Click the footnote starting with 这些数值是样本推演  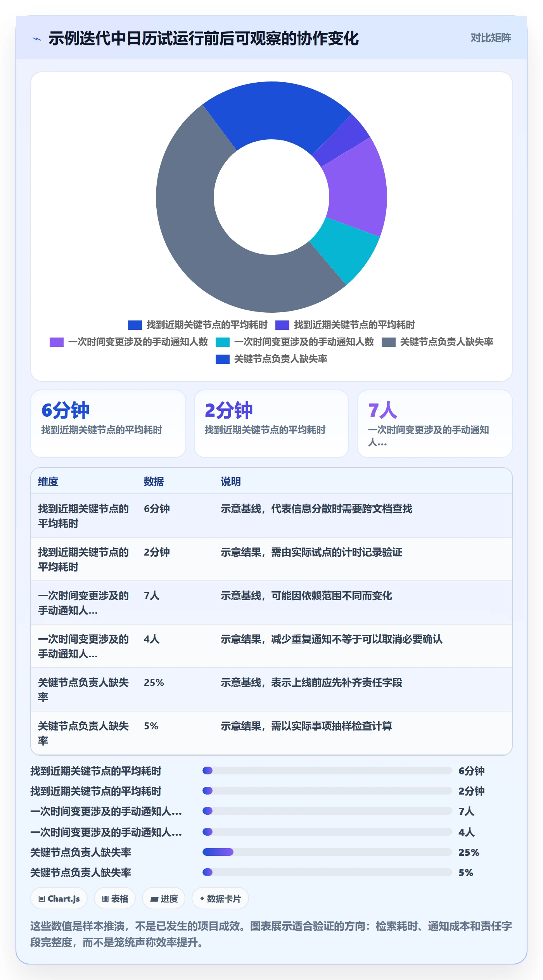coord(271,934)
